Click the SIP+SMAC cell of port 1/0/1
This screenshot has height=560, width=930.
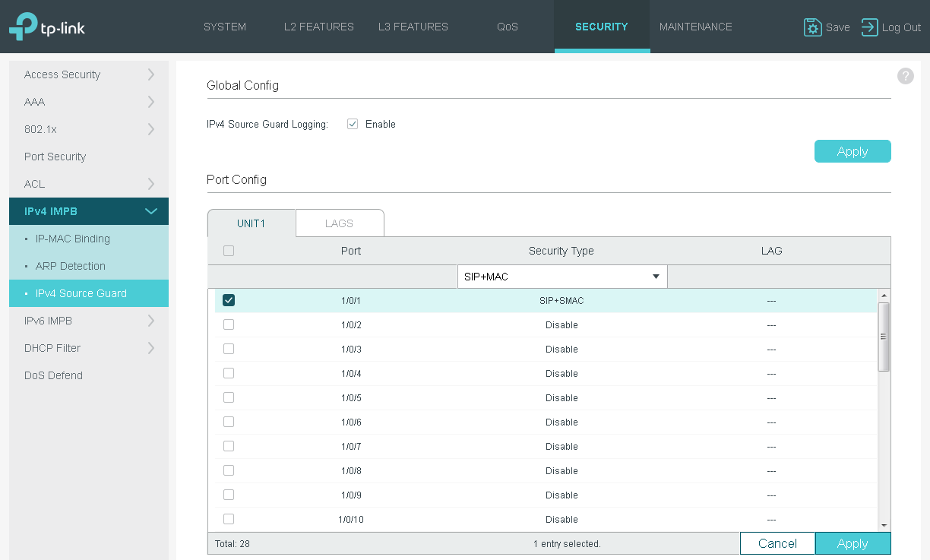click(x=561, y=301)
